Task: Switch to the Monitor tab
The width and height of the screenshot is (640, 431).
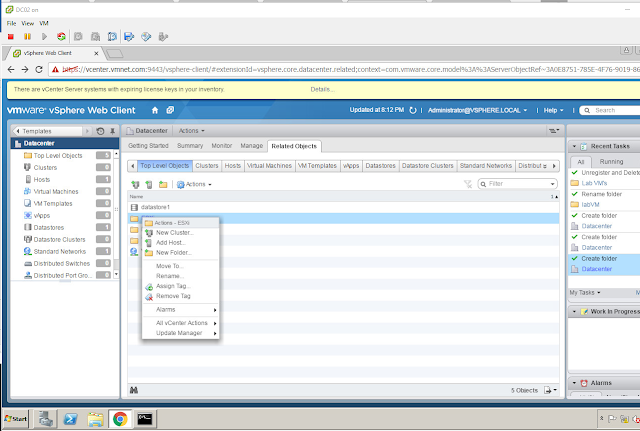Action: [222, 146]
